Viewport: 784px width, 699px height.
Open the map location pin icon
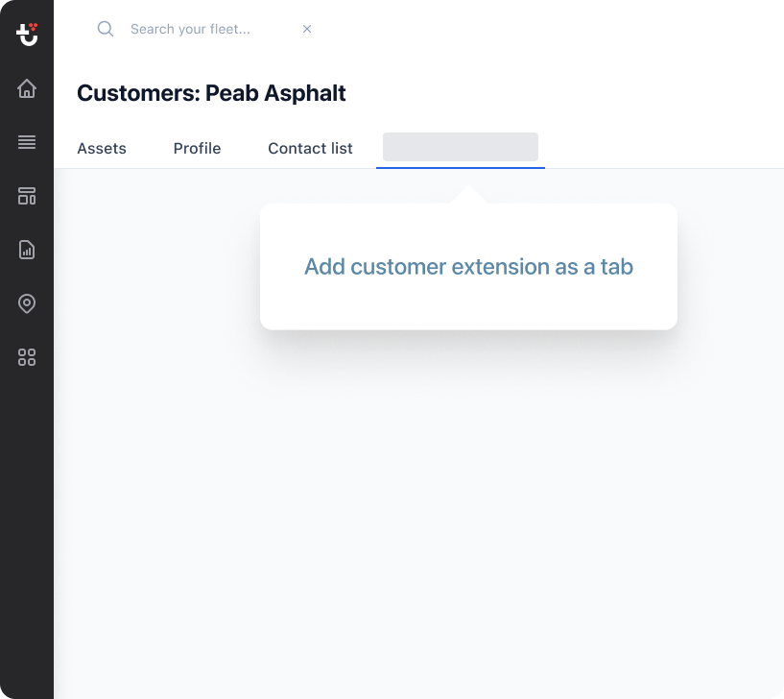coord(27,304)
